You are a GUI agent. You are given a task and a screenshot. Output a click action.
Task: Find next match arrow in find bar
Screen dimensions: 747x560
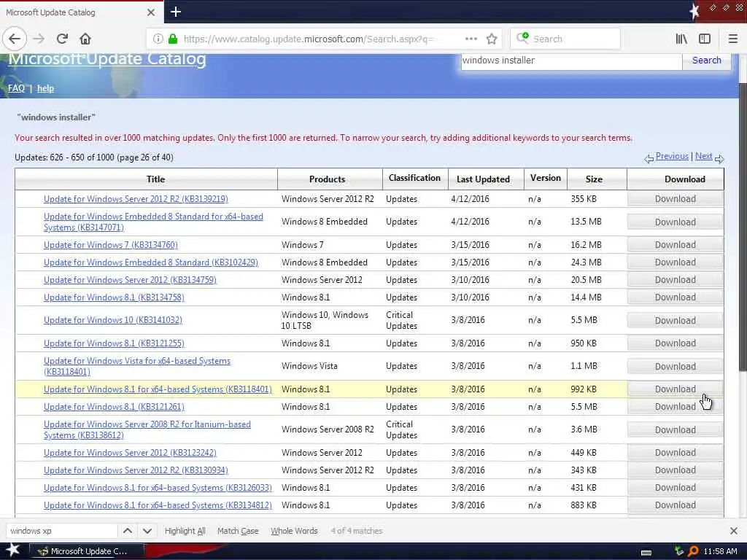(x=147, y=531)
